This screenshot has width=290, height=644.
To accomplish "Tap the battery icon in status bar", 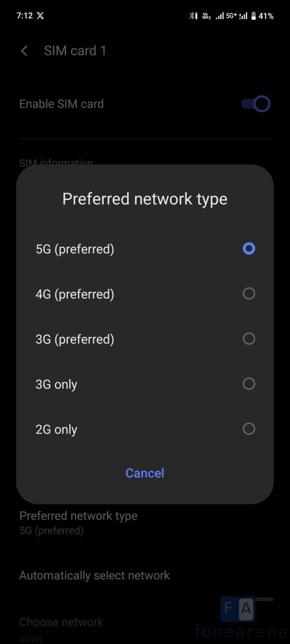I will point(254,16).
